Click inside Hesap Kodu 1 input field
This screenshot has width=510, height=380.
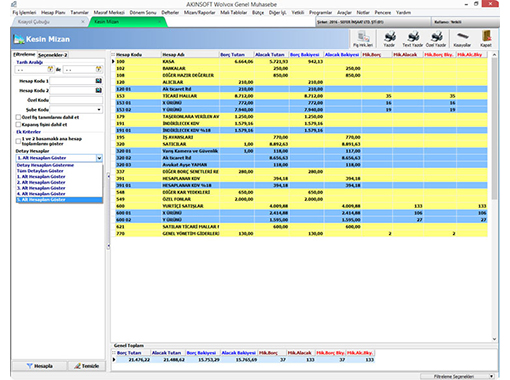73,81
